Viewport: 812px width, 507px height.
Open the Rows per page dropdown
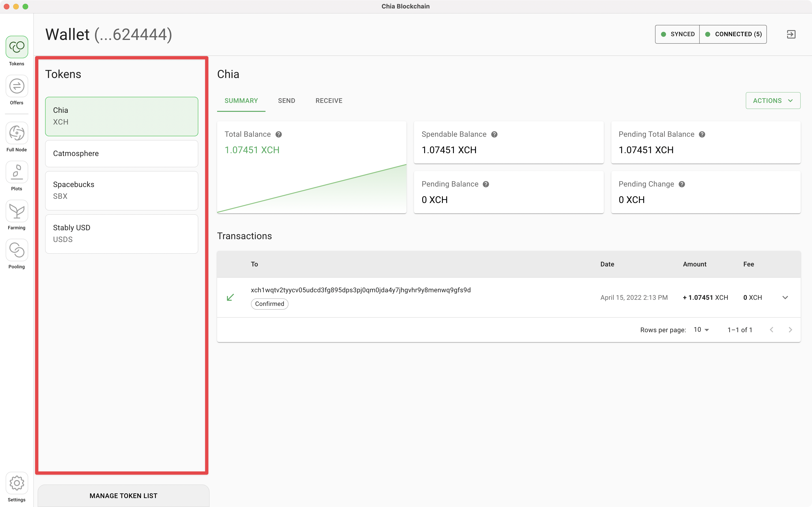pyautogui.click(x=701, y=330)
